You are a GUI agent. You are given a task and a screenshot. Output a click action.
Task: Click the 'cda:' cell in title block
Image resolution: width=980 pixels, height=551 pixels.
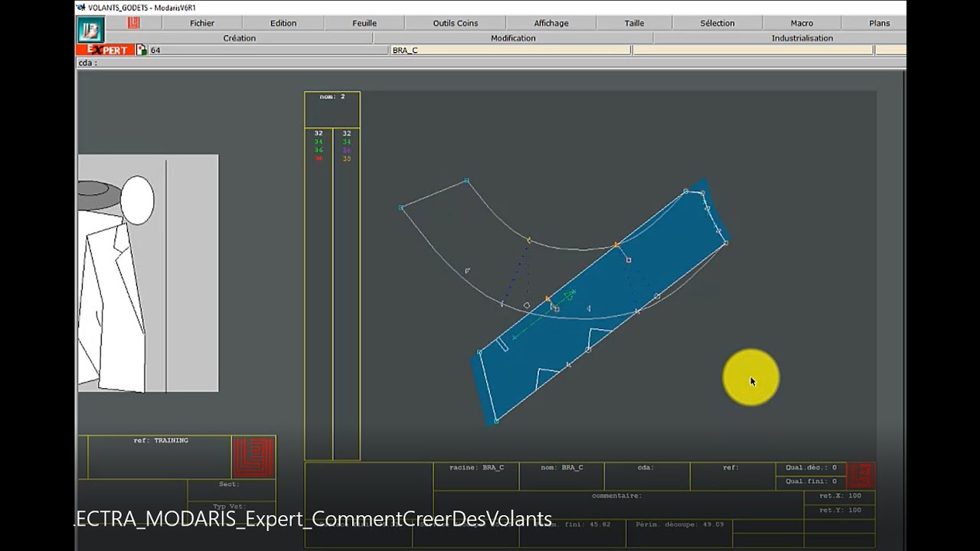(647, 476)
